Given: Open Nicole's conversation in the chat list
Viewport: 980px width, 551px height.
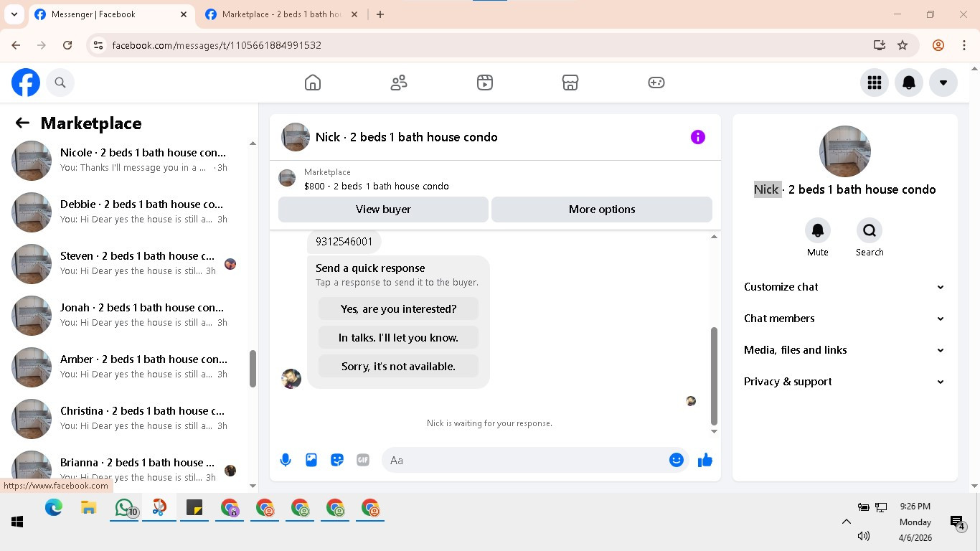Looking at the screenshot, I should [130, 161].
